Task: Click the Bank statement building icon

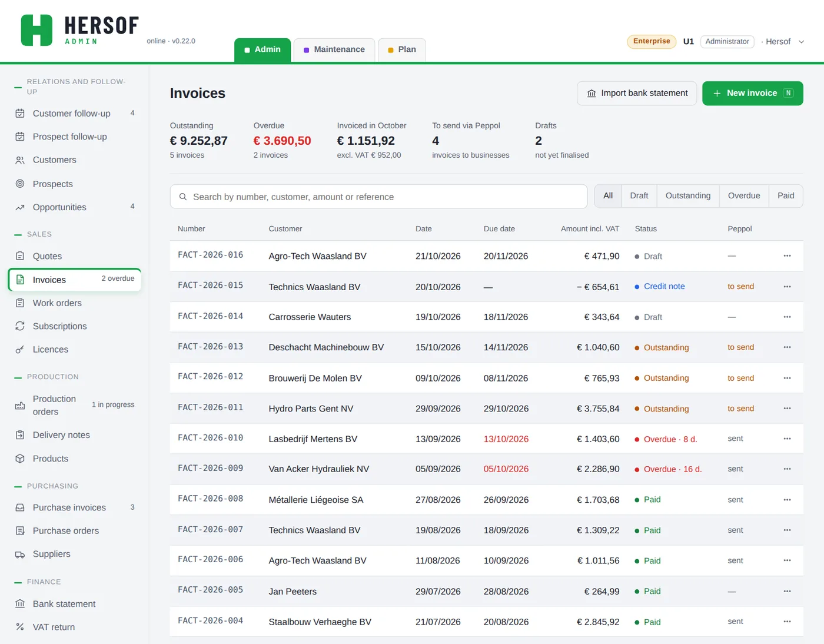Action: coord(20,604)
